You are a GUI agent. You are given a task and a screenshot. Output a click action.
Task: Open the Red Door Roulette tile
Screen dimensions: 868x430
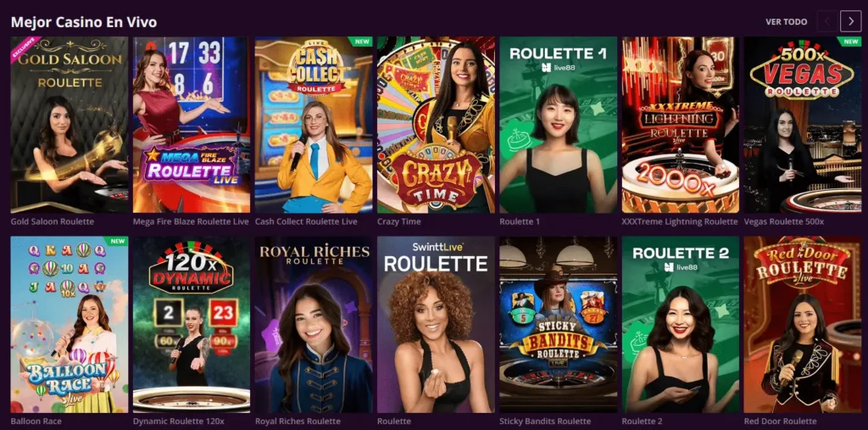coord(802,325)
